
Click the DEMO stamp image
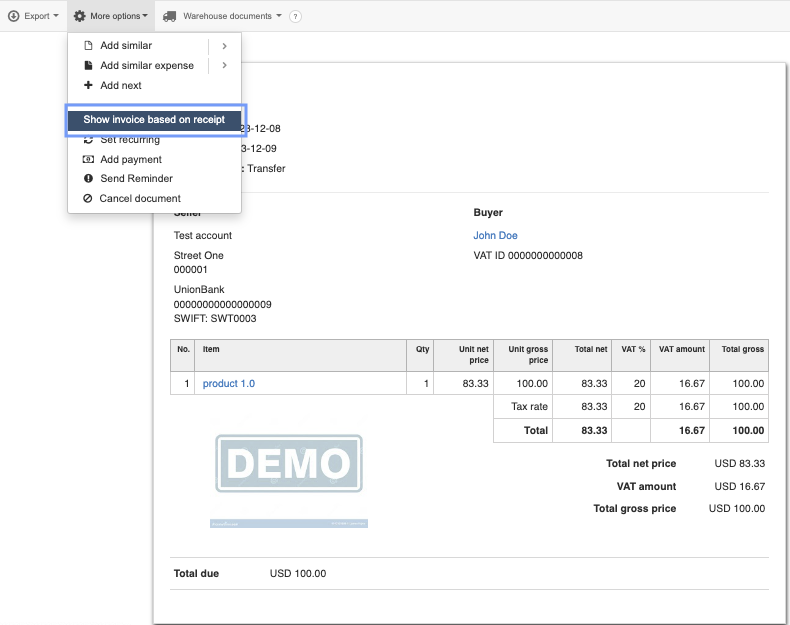(288, 464)
